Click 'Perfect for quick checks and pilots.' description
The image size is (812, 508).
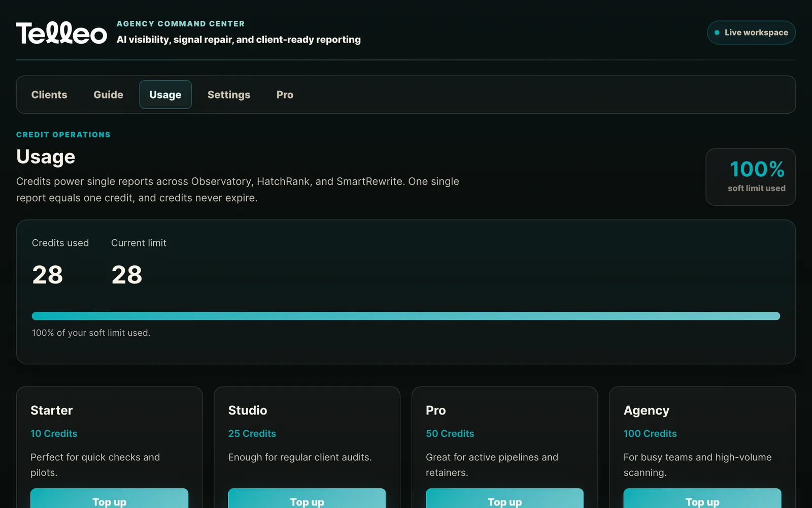[x=95, y=465]
